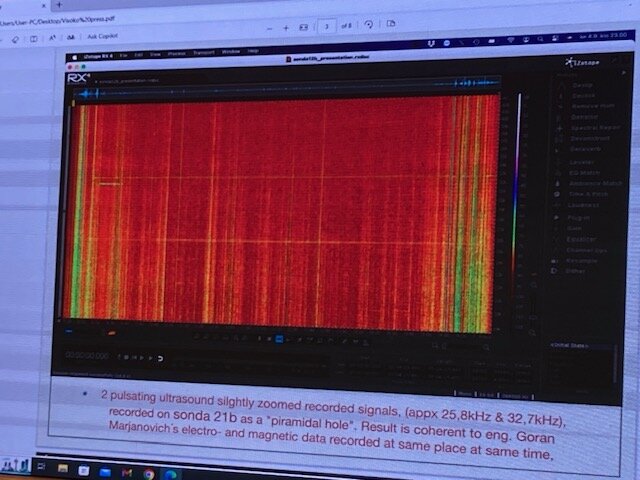Open the Mail app from the taskbar
Screen dimensions: 640x480
(x=105, y=472)
